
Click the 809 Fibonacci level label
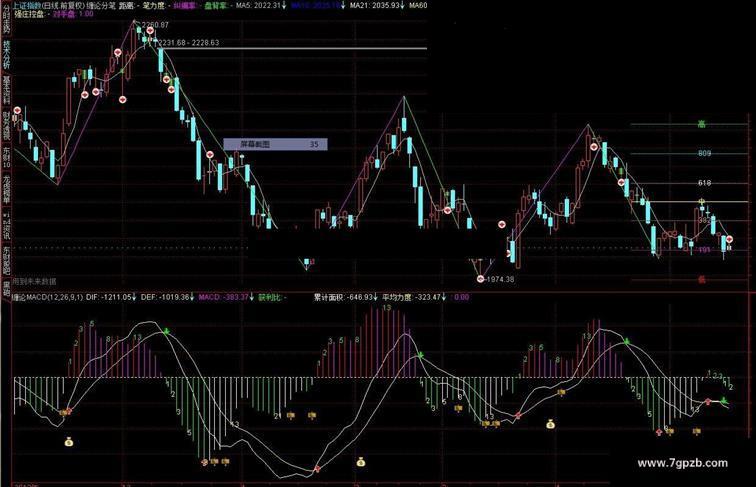[704, 153]
